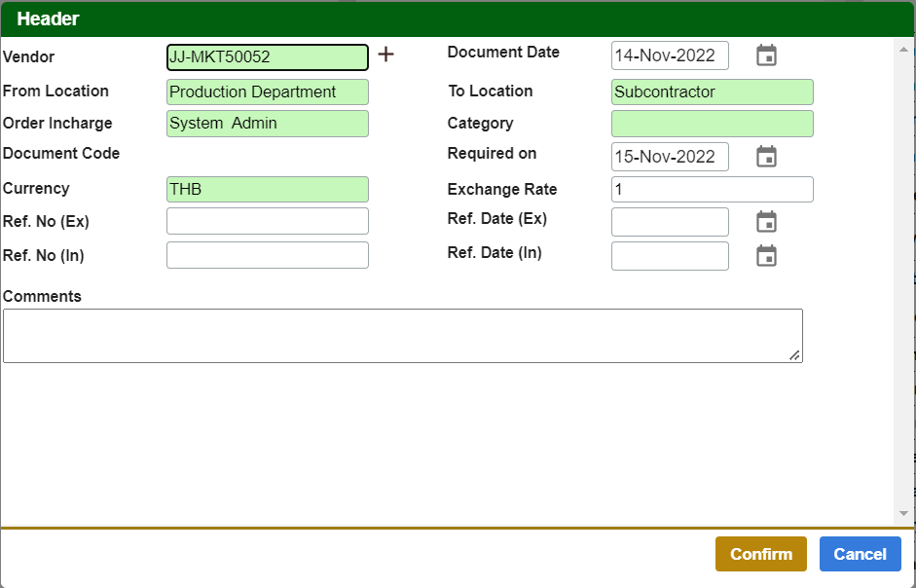This screenshot has height=588, width=916.
Task: Focus the Exchange Rate input
Action: point(712,190)
